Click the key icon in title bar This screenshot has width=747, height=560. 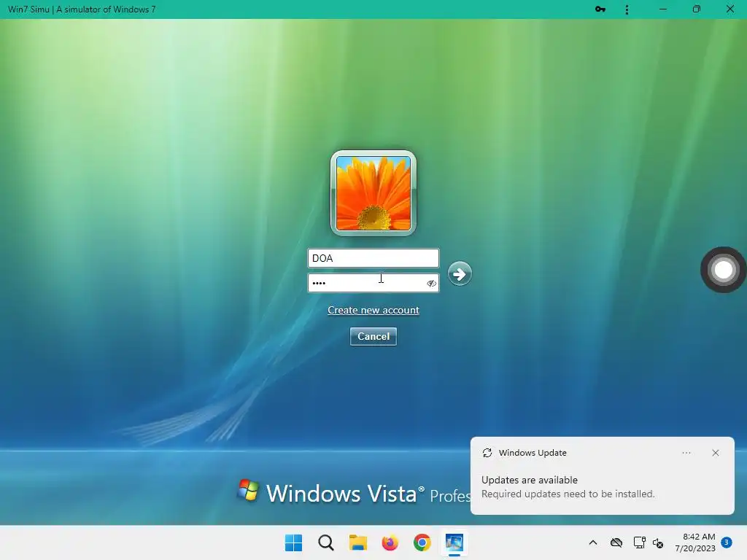pyautogui.click(x=600, y=9)
